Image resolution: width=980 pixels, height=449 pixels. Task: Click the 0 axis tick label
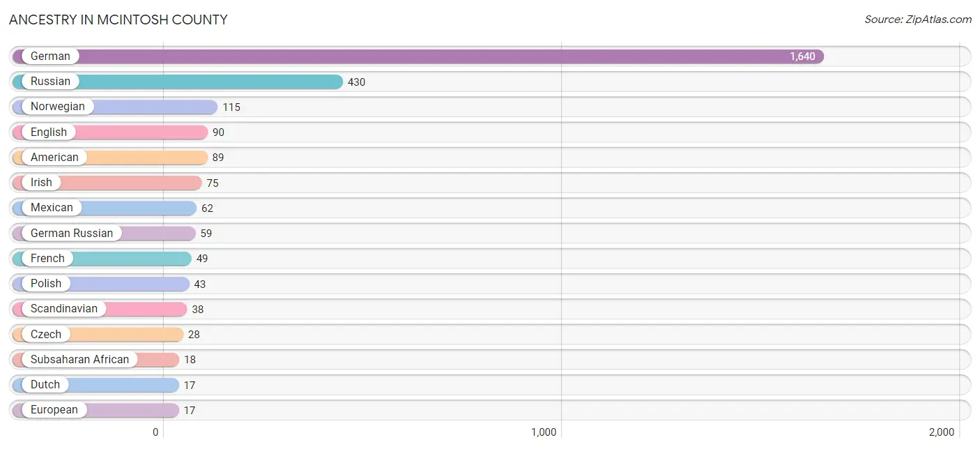[x=155, y=432]
